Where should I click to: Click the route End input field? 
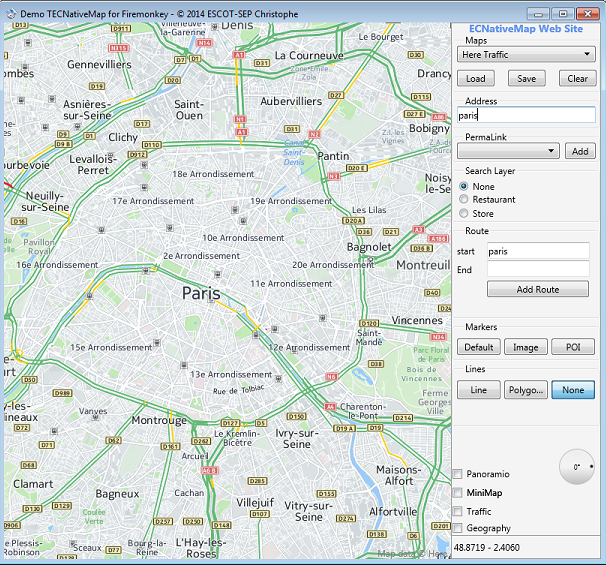coord(539,269)
